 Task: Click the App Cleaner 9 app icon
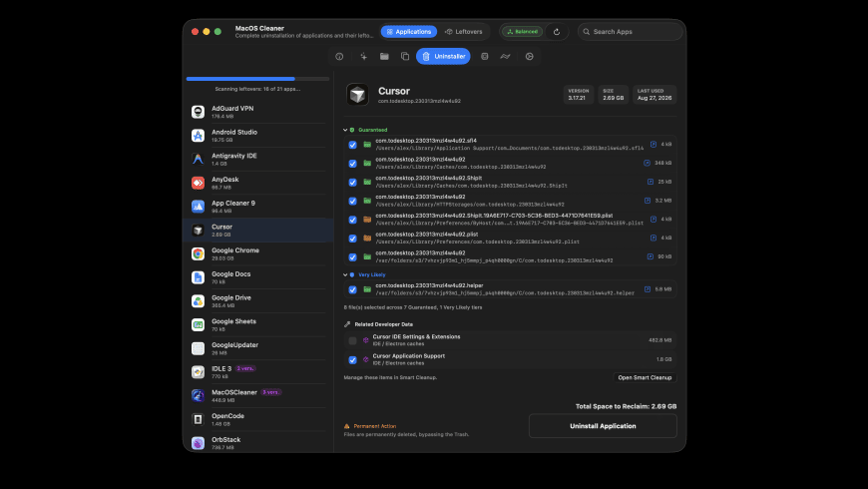click(x=198, y=207)
